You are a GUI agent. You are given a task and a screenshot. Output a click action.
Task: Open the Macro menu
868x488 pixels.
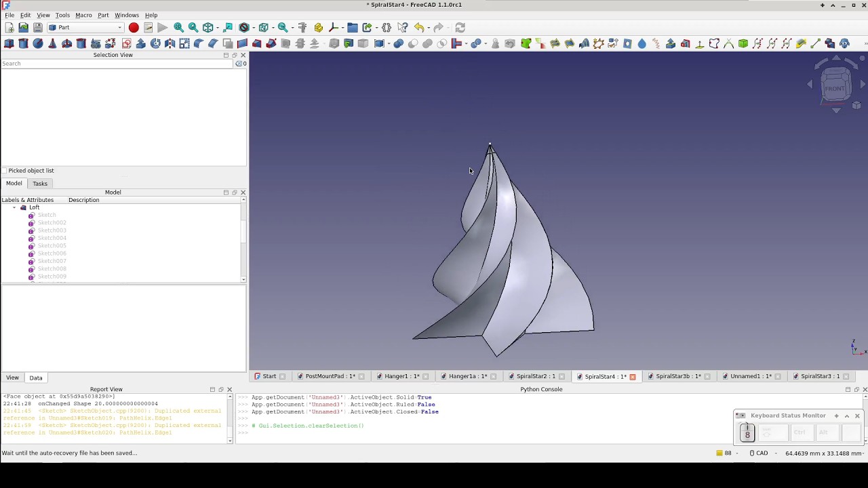tap(83, 15)
